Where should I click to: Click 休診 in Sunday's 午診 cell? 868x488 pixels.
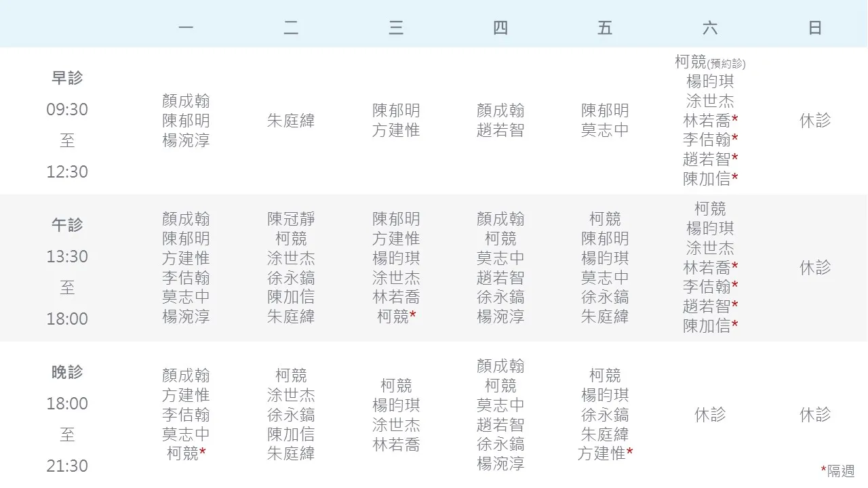tap(815, 268)
